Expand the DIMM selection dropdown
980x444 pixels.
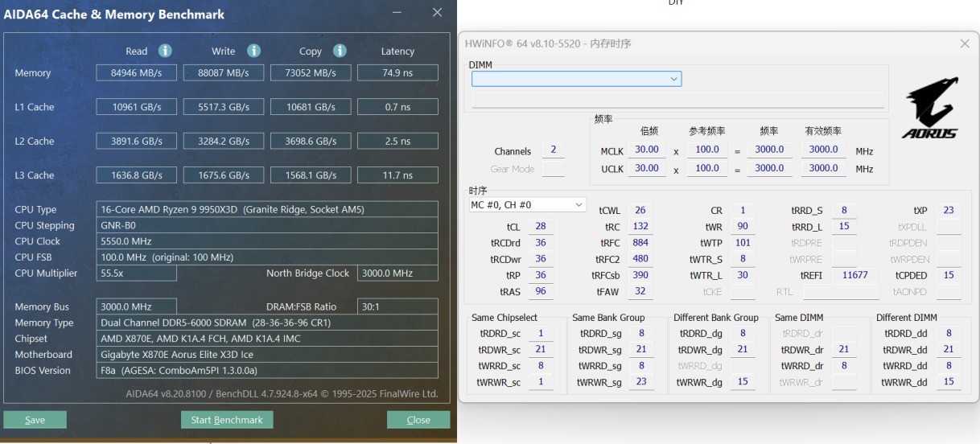click(x=576, y=79)
